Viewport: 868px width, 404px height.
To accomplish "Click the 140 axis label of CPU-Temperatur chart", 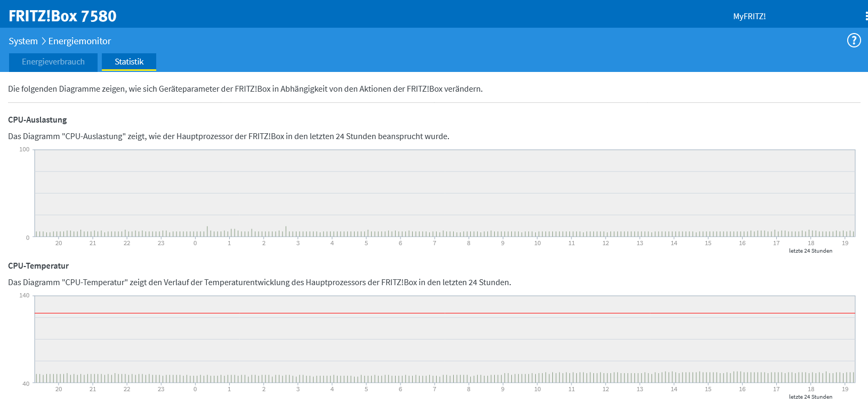I will point(25,295).
